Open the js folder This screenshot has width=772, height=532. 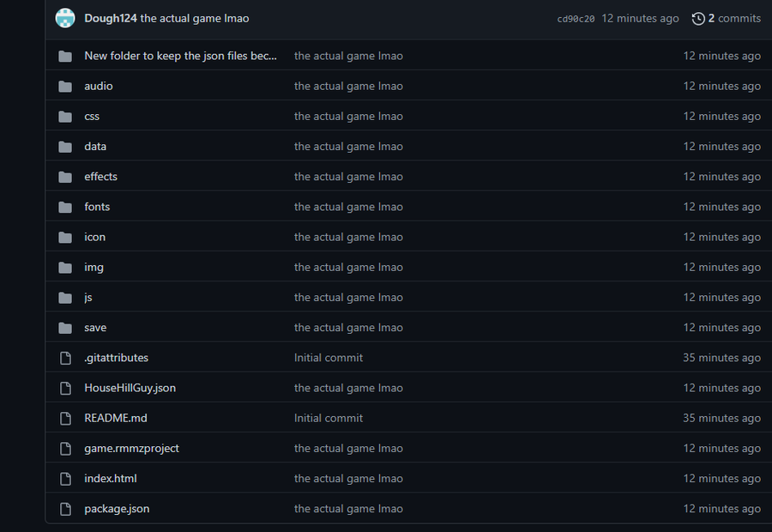pyautogui.click(x=88, y=298)
